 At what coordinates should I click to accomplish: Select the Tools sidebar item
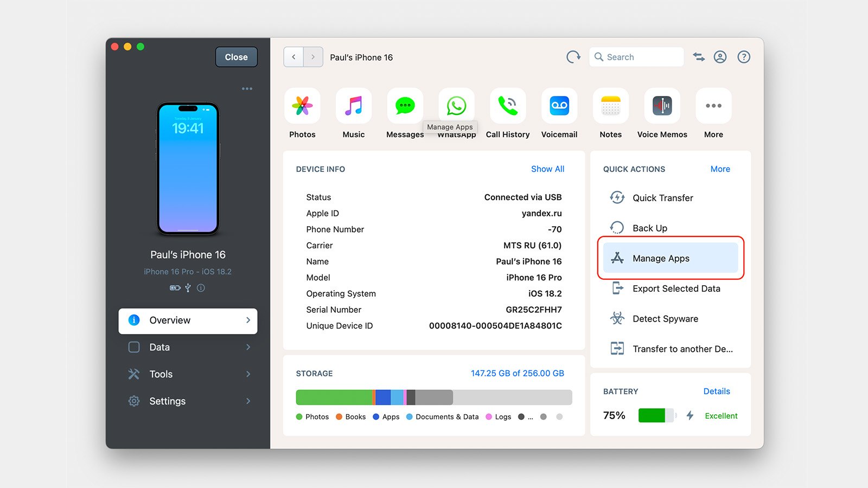(x=188, y=374)
